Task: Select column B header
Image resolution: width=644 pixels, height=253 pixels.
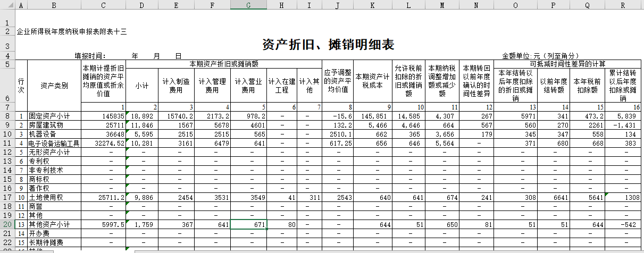Action: click(x=54, y=5)
